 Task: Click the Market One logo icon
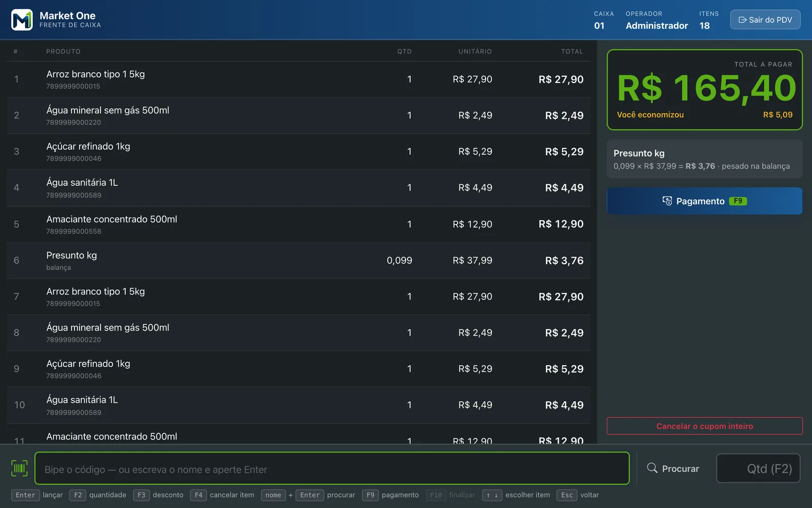click(22, 20)
